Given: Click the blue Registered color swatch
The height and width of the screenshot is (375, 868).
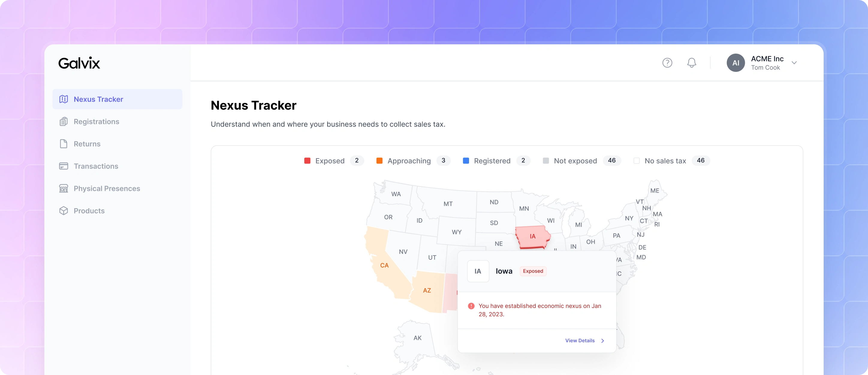Looking at the screenshot, I should (466, 161).
